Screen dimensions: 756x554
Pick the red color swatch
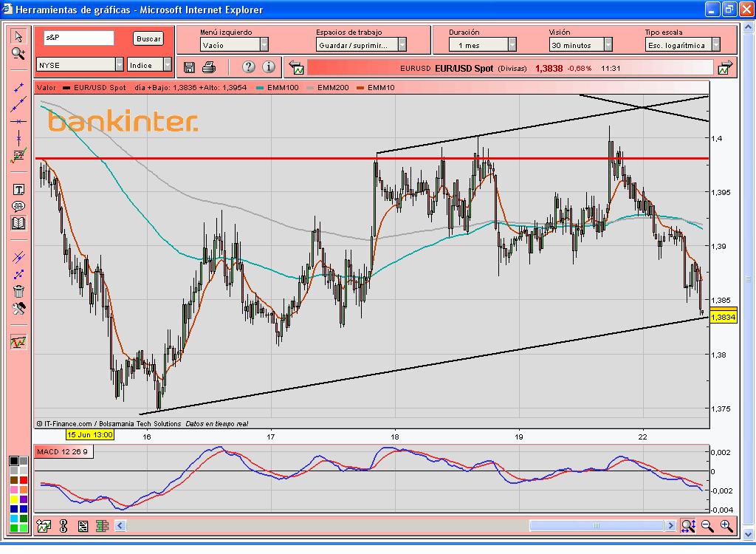click(x=23, y=479)
